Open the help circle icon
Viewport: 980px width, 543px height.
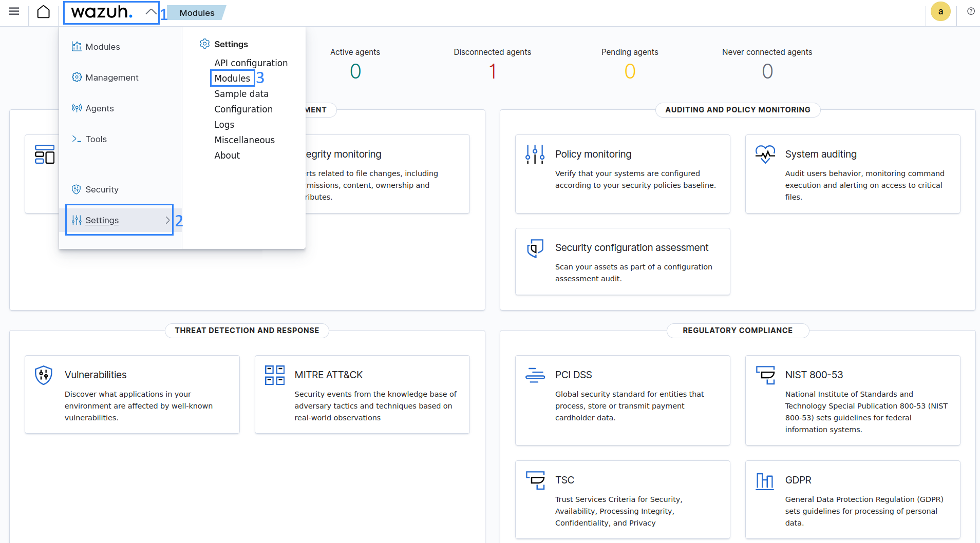(971, 11)
